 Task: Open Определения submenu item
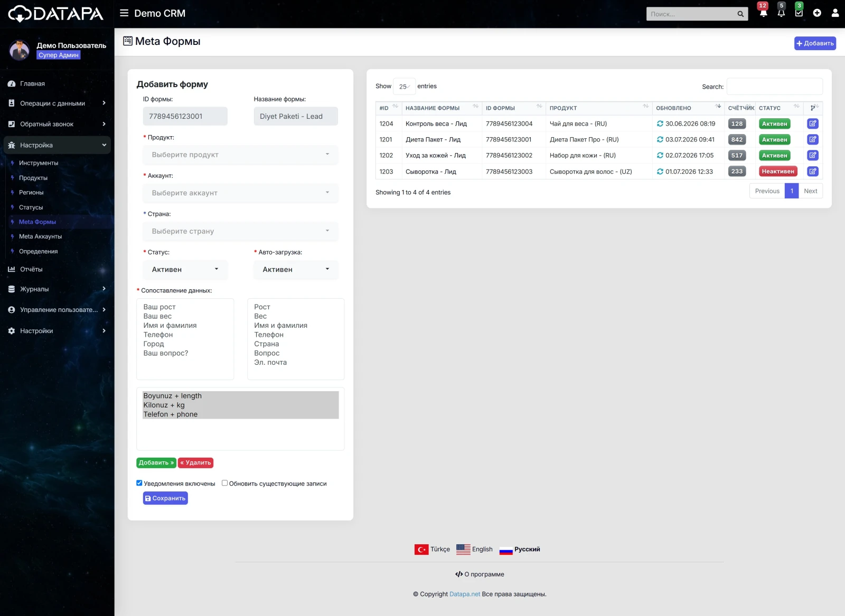pyautogui.click(x=38, y=251)
